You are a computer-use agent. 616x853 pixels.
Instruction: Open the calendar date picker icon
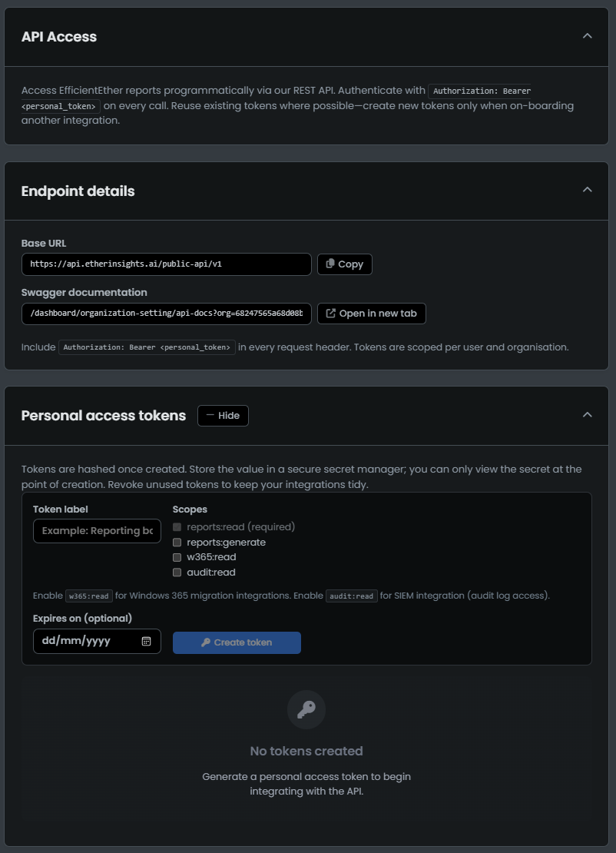(x=146, y=642)
